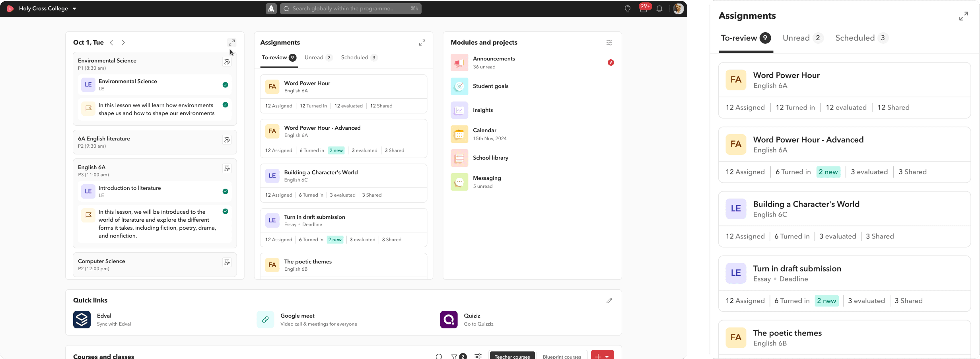Expand the Assignments widget in dashboard
The width and height of the screenshot is (980, 359).
coord(422,43)
